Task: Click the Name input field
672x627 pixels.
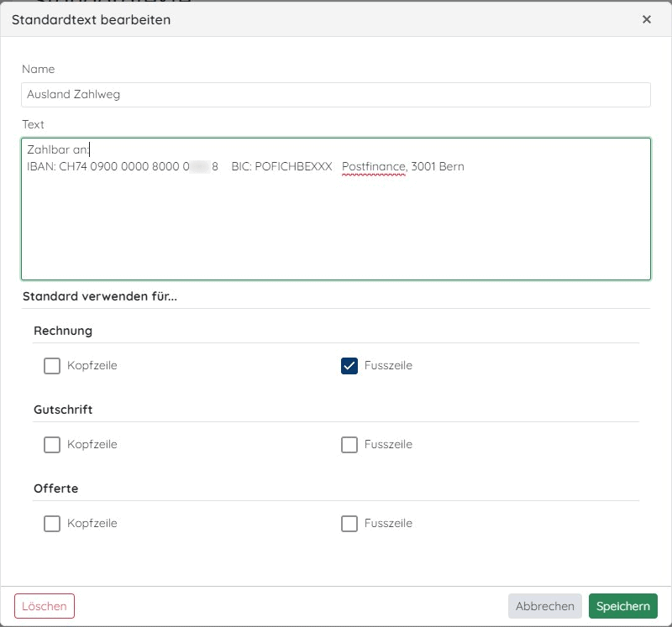Action: tap(335, 95)
